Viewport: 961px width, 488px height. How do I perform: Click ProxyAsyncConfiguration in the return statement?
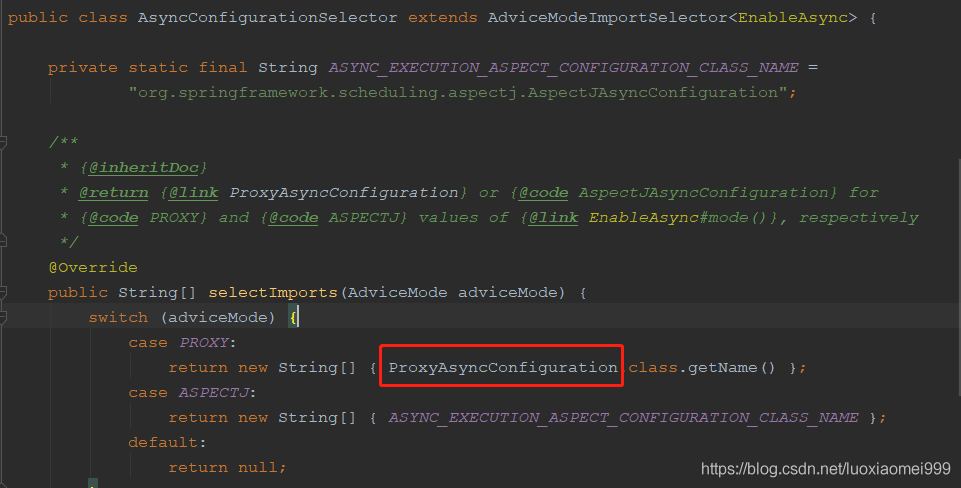point(503,368)
